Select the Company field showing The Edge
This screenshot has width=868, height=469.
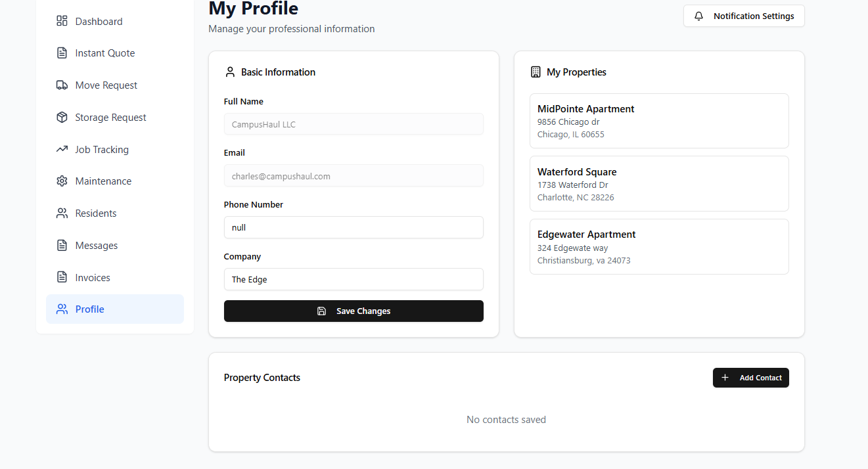tap(354, 279)
